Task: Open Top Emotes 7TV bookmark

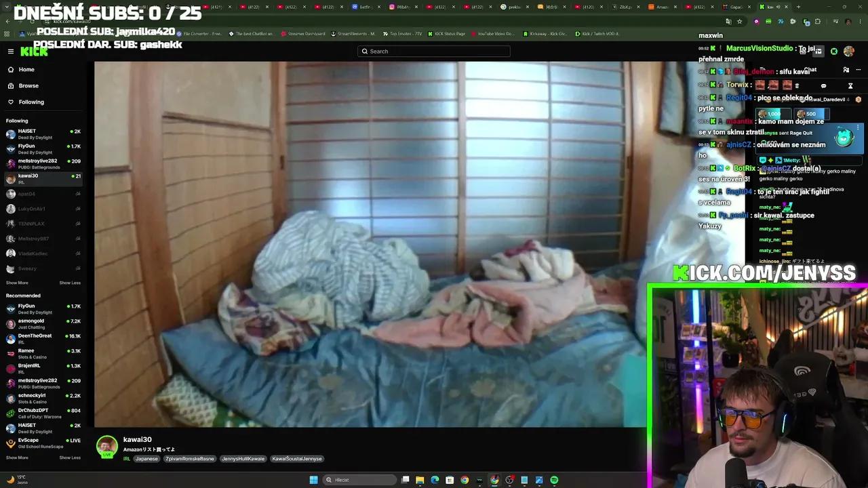Action: click(x=403, y=34)
